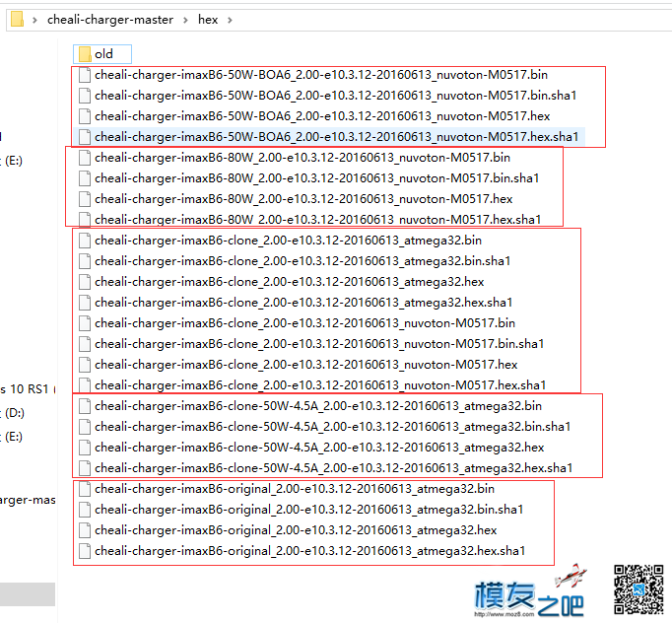Image resolution: width=672 pixels, height=623 pixels.
Task: Select imaxB6-clone nuvoton-M0517.hex.sha1 file
Action: 312,385
